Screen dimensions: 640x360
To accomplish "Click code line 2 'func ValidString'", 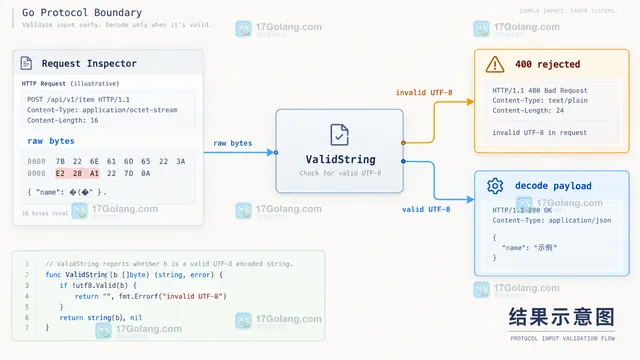I will (x=134, y=275).
